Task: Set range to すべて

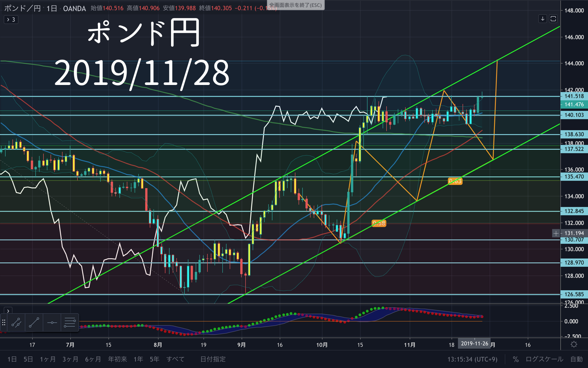Action: (x=175, y=359)
